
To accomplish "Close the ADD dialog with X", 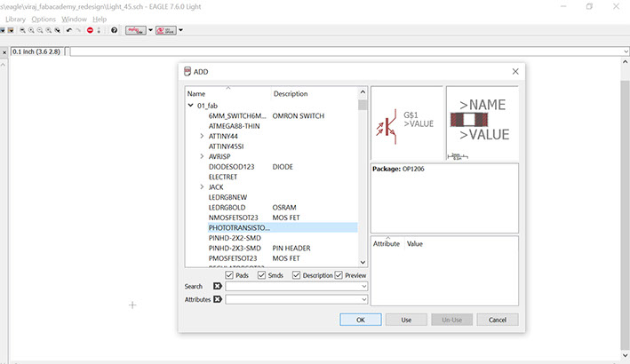I will click(x=515, y=71).
